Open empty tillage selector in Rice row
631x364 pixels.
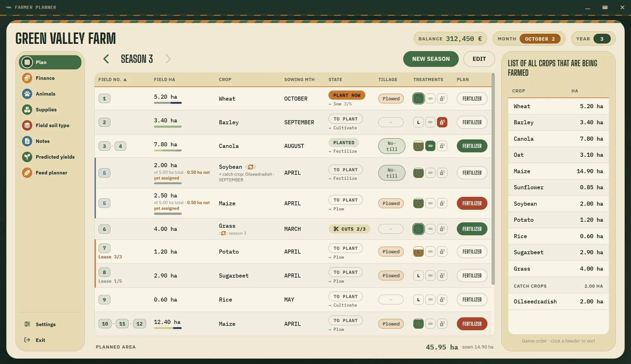(x=391, y=300)
